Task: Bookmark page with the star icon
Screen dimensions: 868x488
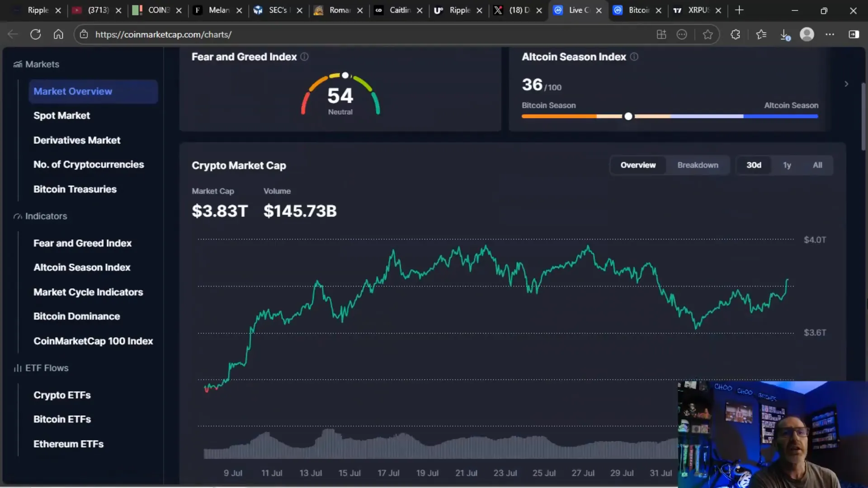Action: (708, 34)
